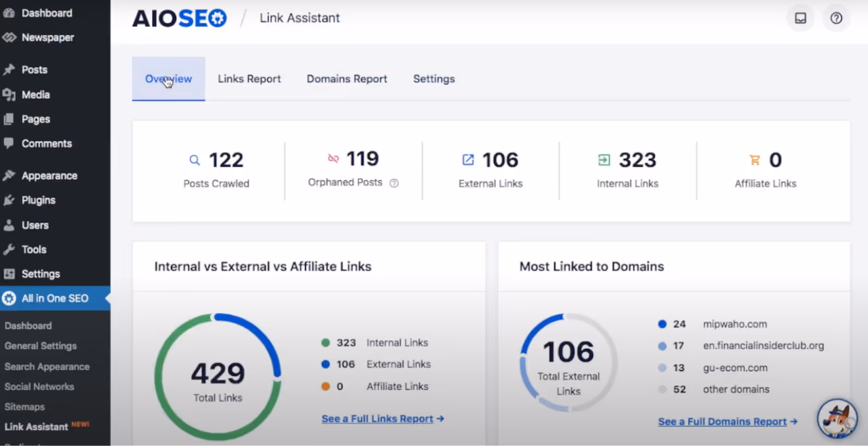Click the blue External Links legend dot
The height and width of the screenshot is (446, 868).
325,364
